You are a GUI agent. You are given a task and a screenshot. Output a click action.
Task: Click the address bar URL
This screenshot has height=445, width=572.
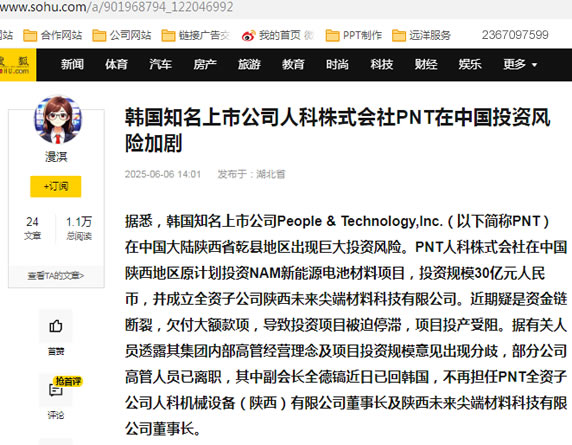(117, 7)
